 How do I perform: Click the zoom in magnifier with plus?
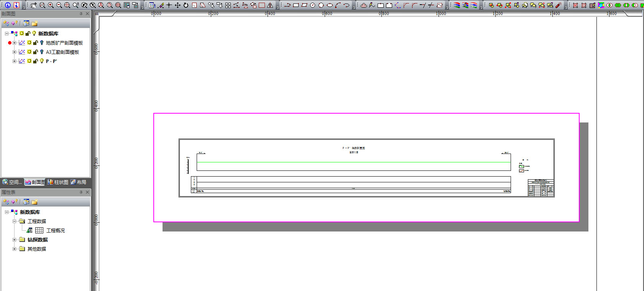click(x=51, y=5)
